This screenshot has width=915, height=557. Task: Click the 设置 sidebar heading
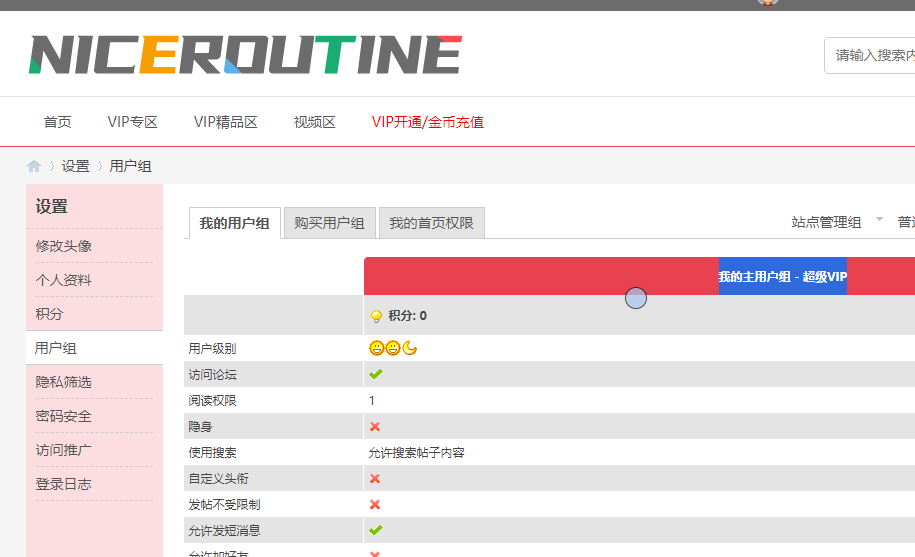coord(51,206)
